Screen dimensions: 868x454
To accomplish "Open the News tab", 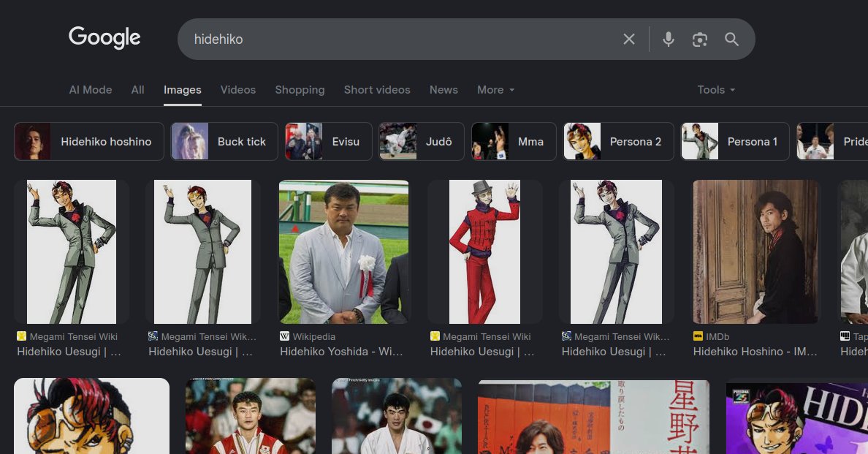I will click(443, 90).
